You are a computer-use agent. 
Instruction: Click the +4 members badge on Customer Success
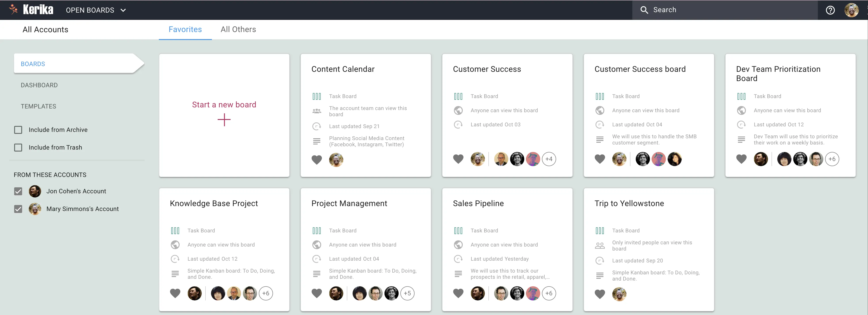point(549,159)
